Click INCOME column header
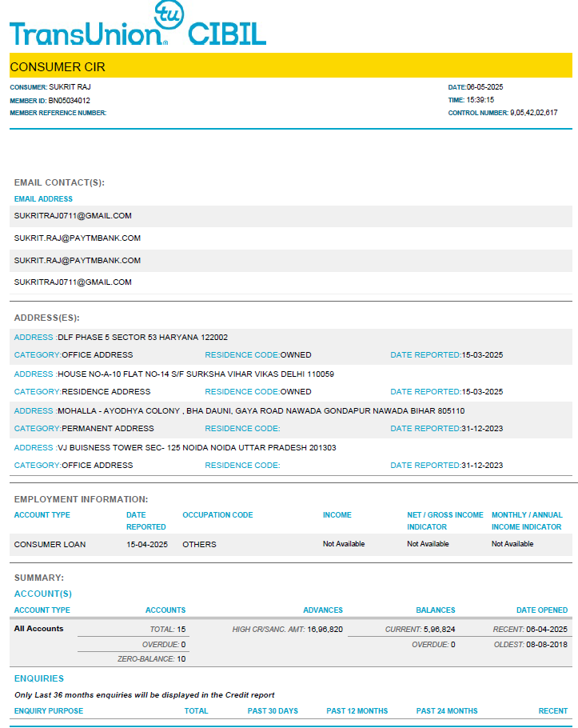 tap(337, 515)
